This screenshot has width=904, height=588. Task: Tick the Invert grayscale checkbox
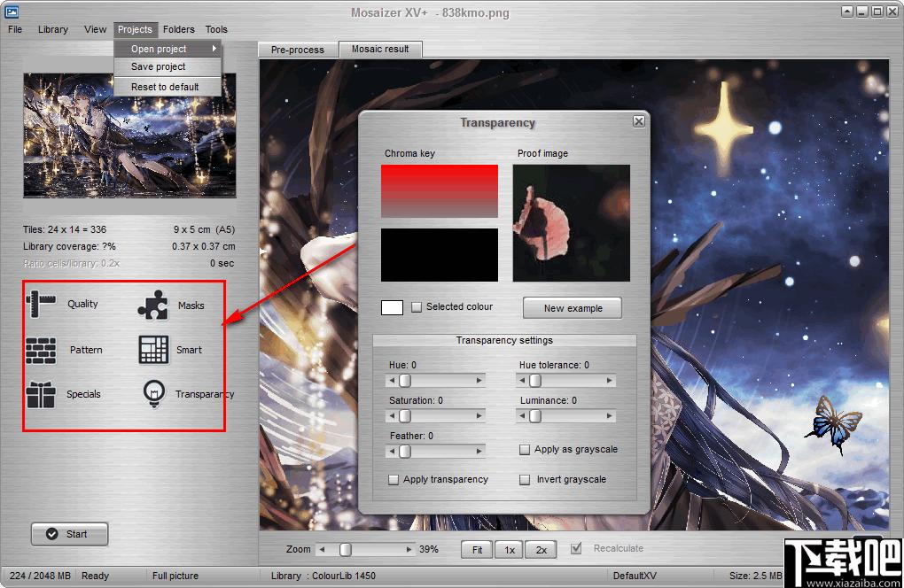[x=525, y=480]
